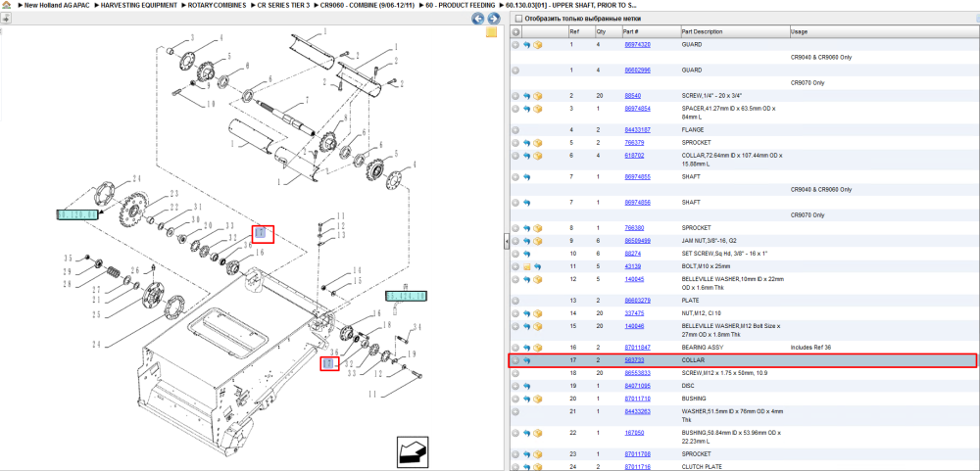
Task: Click the blue arrow icon for SCREW 88540
Action: [527, 96]
